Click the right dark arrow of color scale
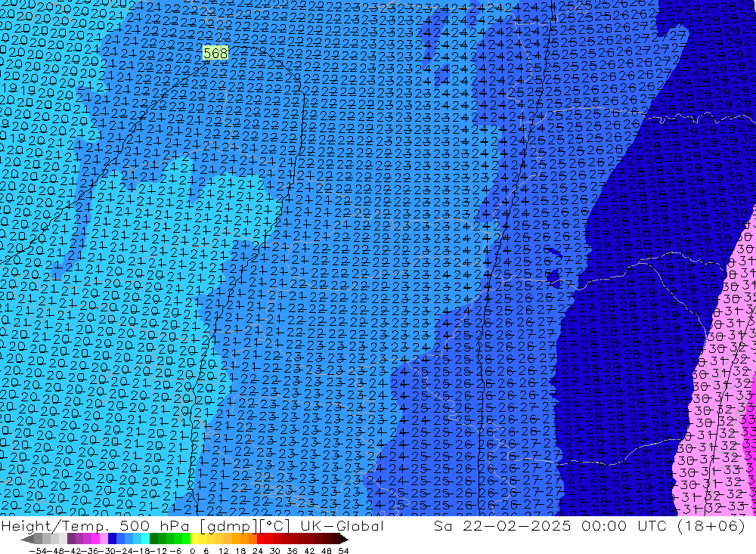756x554 pixels. pyautogui.click(x=344, y=539)
